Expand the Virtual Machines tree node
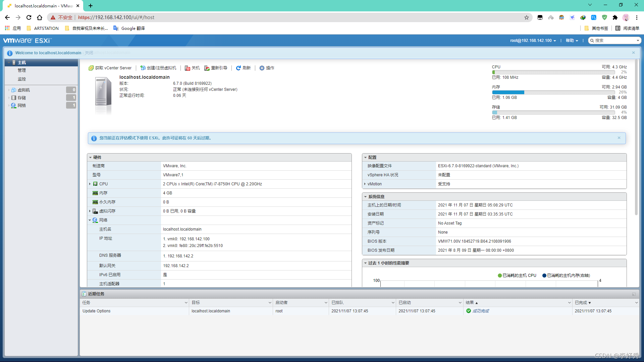 pos(9,90)
